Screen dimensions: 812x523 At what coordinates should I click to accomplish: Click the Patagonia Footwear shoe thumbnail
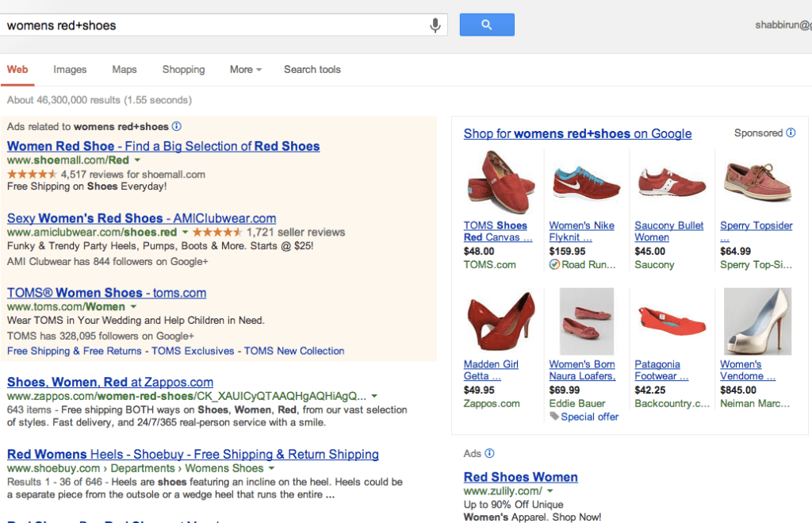[x=672, y=321]
